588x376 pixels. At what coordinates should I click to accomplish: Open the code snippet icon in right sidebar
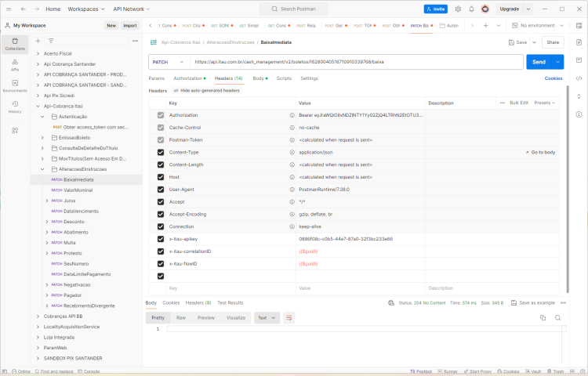(x=579, y=78)
